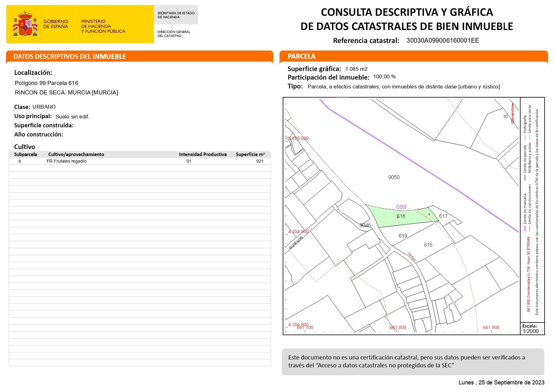Screen dimensions: 555x392
Task: Click the catastral reference number 30030A099006160001EE
Action: (443, 40)
